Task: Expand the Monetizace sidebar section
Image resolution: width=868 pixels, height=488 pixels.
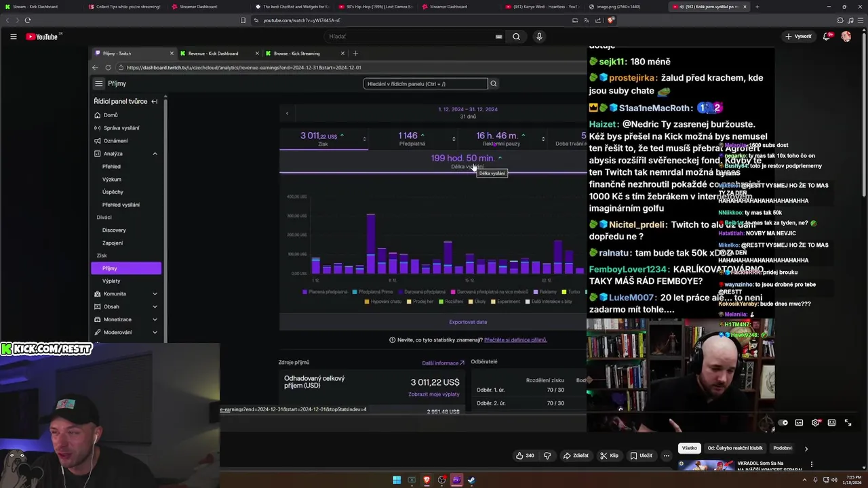Action: [x=155, y=319]
